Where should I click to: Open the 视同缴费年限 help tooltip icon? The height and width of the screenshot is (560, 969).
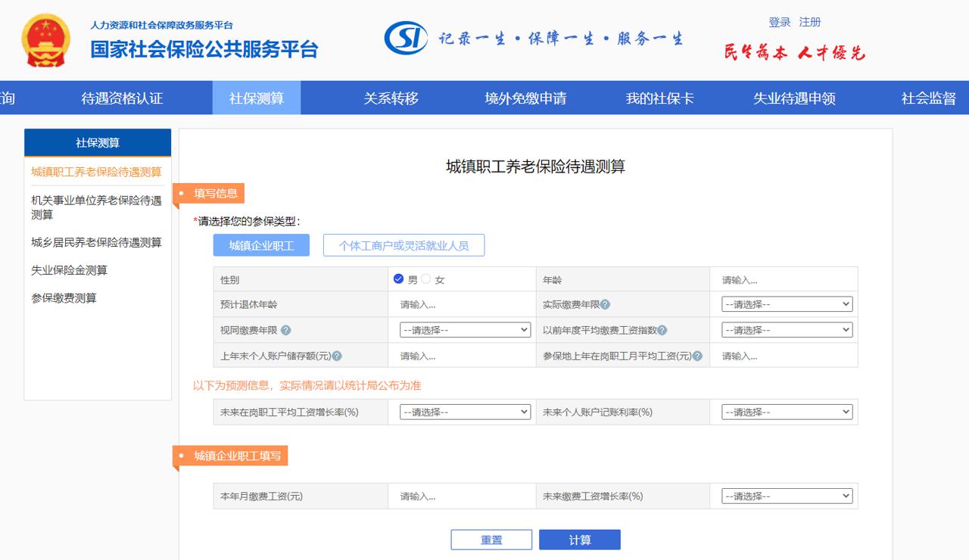click(x=285, y=329)
